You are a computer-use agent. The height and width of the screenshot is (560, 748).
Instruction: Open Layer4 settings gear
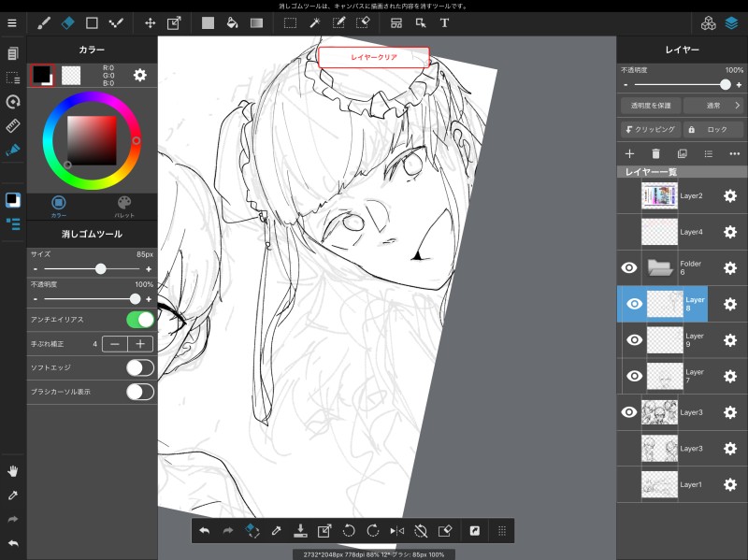pos(730,232)
